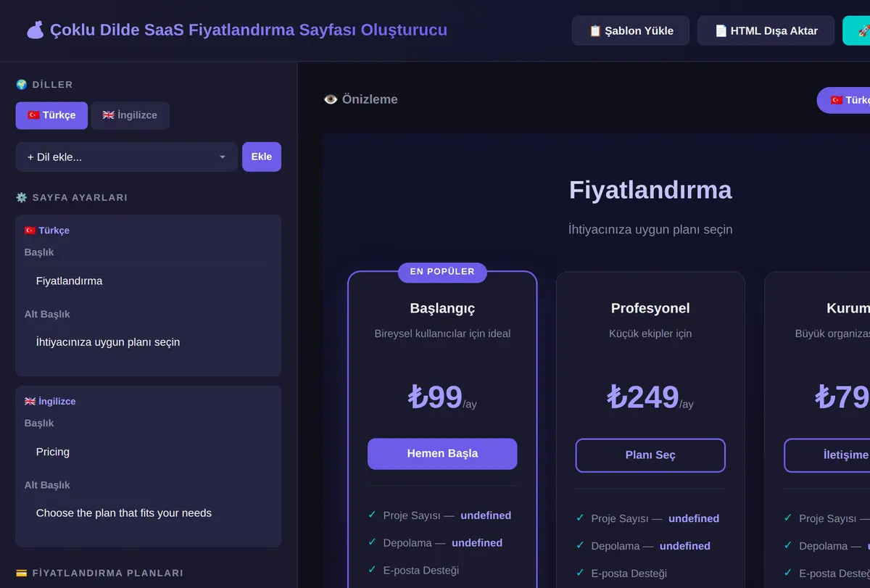Viewport: 870px width, 588px height.
Task: Click the Fiyatlandırma preview heading
Action: tap(650, 190)
